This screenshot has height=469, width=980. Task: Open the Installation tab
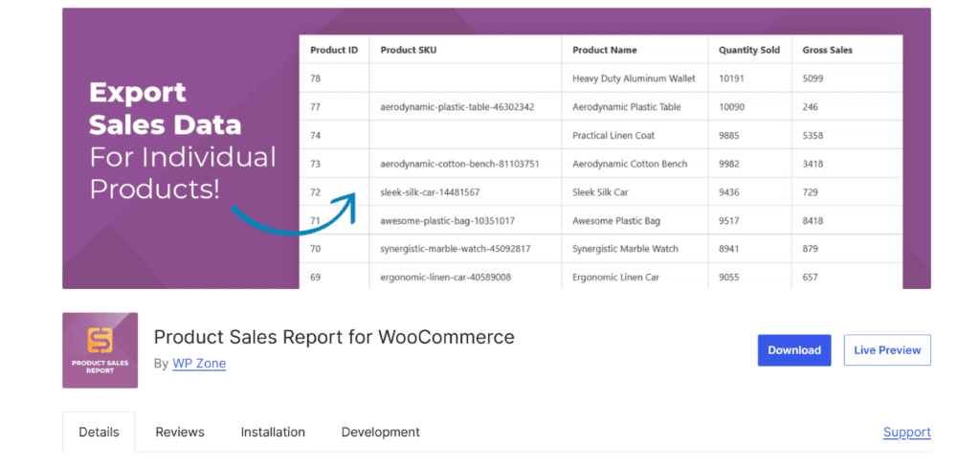tap(273, 432)
